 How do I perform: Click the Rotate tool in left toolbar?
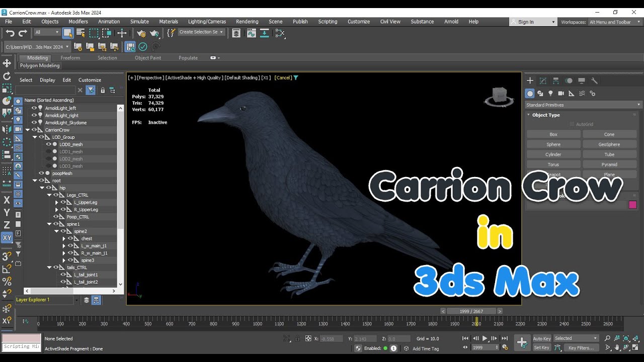pyautogui.click(x=7, y=76)
